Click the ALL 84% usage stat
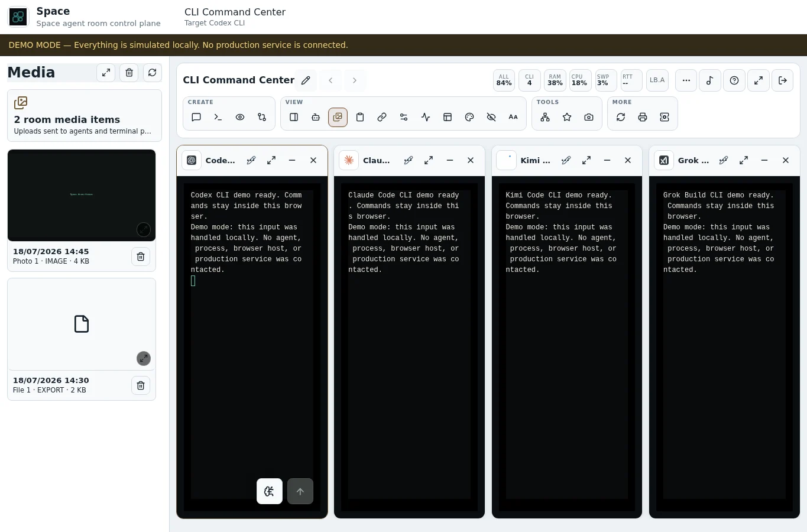This screenshot has width=807, height=532. [x=504, y=80]
